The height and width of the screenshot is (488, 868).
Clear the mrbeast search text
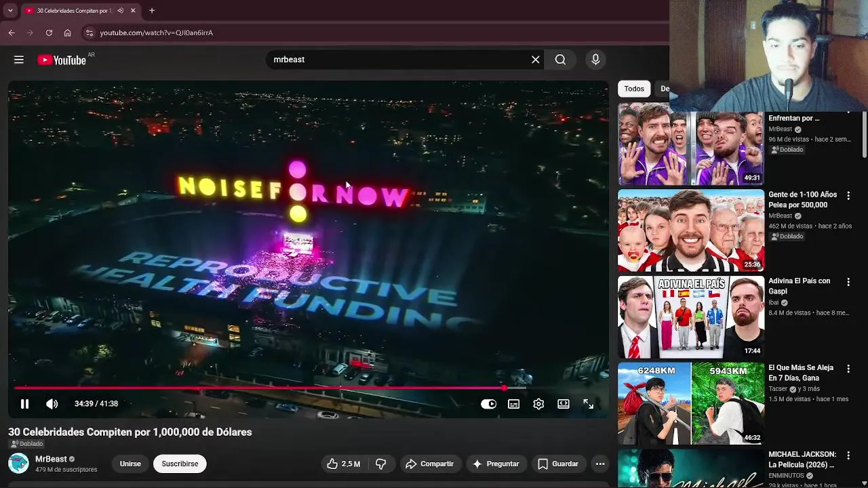tap(536, 60)
